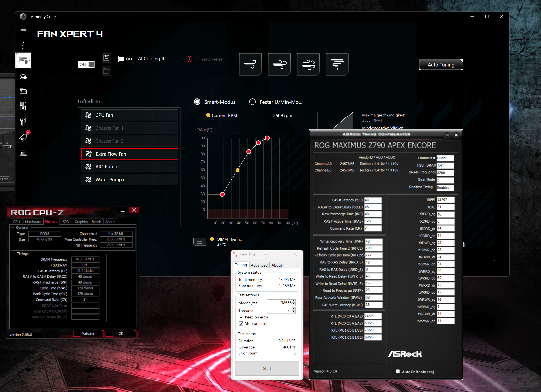The height and width of the screenshot is (392, 541).
Task: Click the AIO Pump fan icon
Action: coord(88,167)
